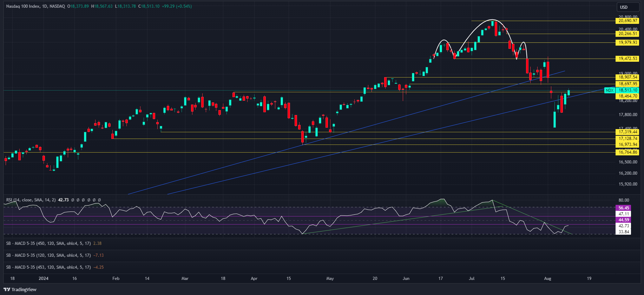Click the 17,800.00 price axis tick
Viewport: 644px width, 295px height.
pyautogui.click(x=628, y=115)
